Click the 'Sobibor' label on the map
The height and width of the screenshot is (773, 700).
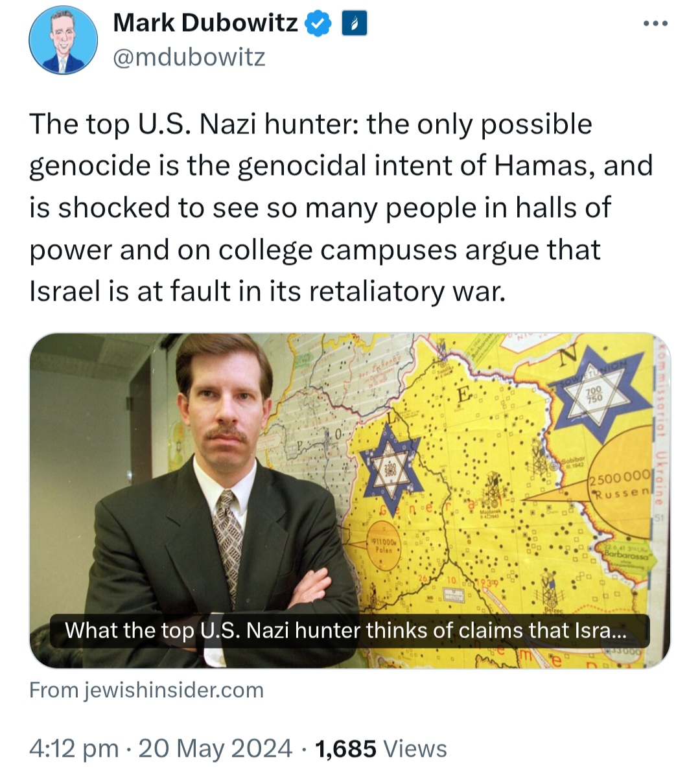[573, 461]
